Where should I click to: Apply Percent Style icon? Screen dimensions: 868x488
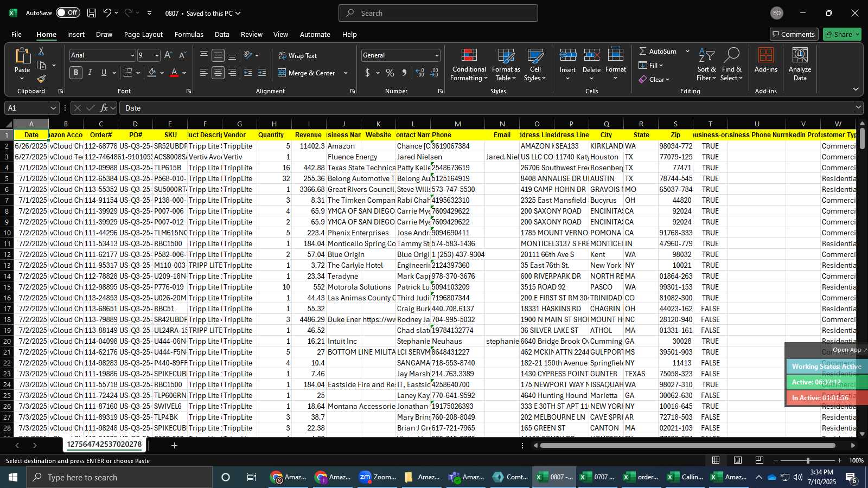pyautogui.click(x=390, y=73)
